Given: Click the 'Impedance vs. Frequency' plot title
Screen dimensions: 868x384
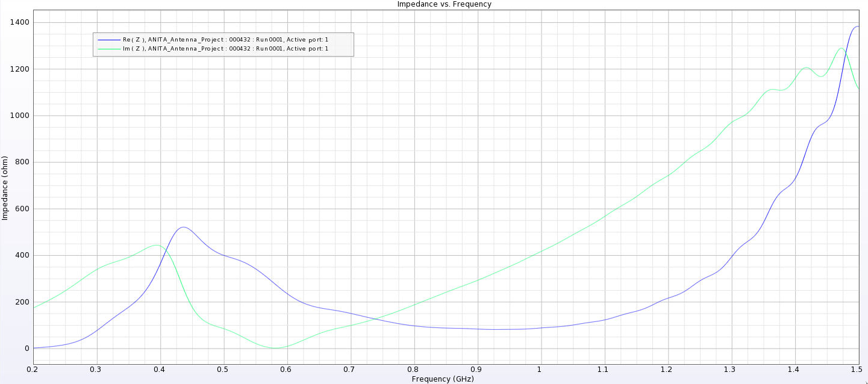Looking at the screenshot, I should pyautogui.click(x=444, y=4).
